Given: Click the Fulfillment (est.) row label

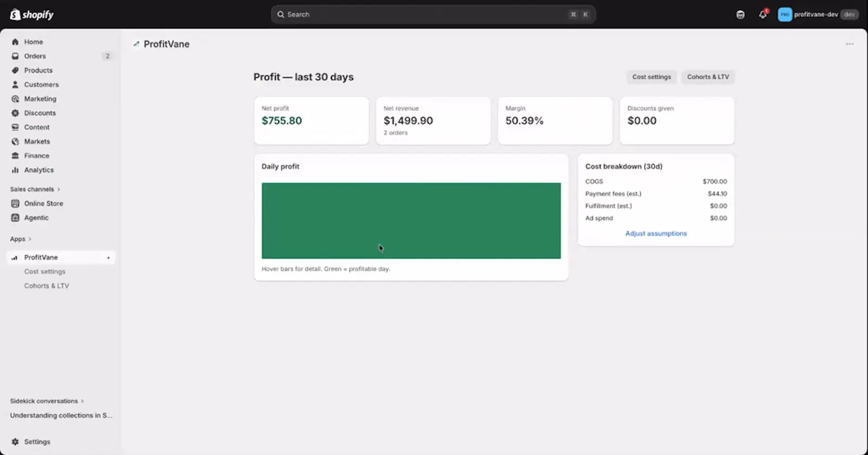Looking at the screenshot, I should click(x=608, y=206).
